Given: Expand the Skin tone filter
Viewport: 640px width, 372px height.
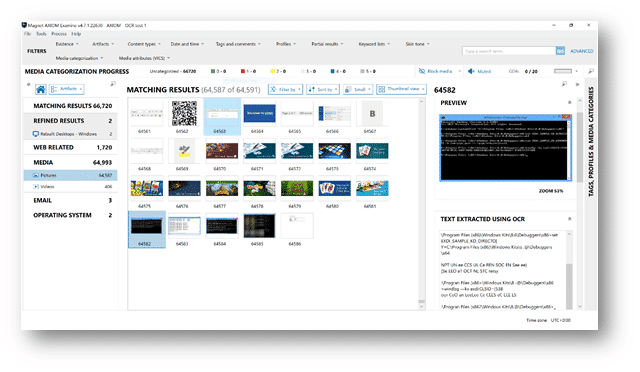Looking at the screenshot, I should coord(418,44).
